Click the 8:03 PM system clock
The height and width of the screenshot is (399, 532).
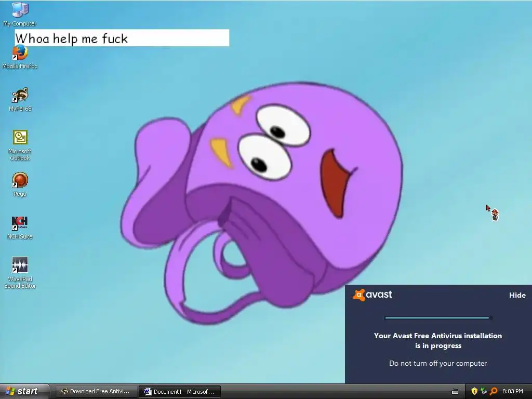coord(513,391)
